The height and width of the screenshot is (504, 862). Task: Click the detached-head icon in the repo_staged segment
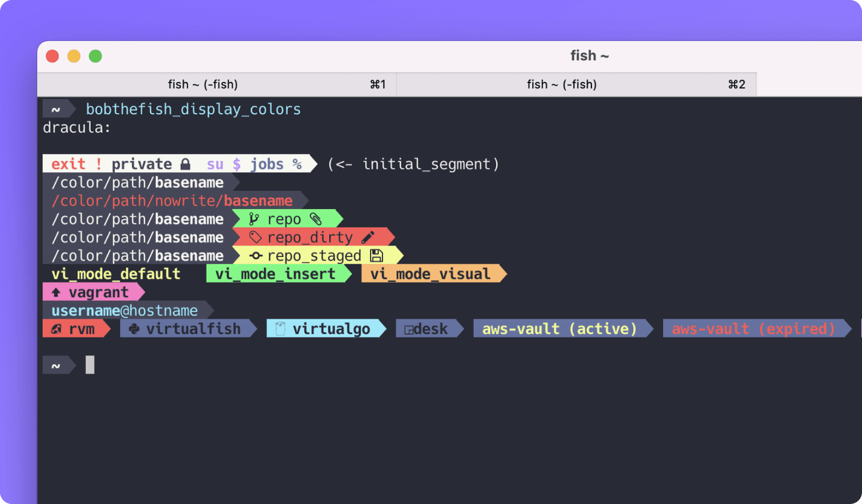coord(255,256)
